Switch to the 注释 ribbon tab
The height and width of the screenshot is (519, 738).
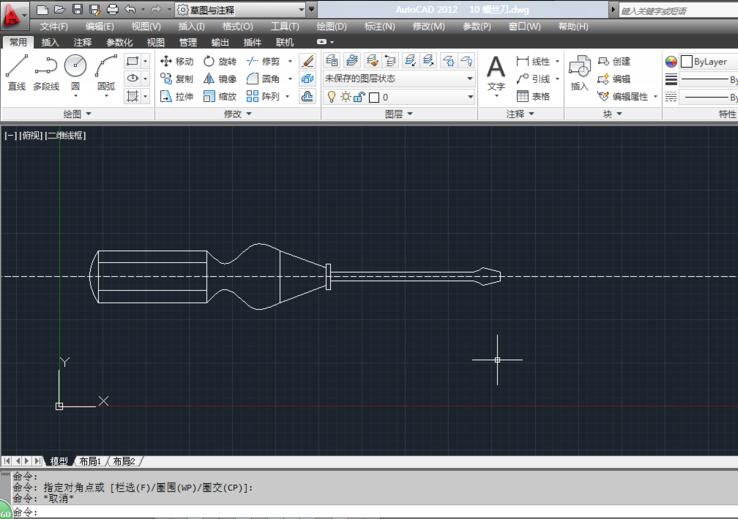(82, 42)
